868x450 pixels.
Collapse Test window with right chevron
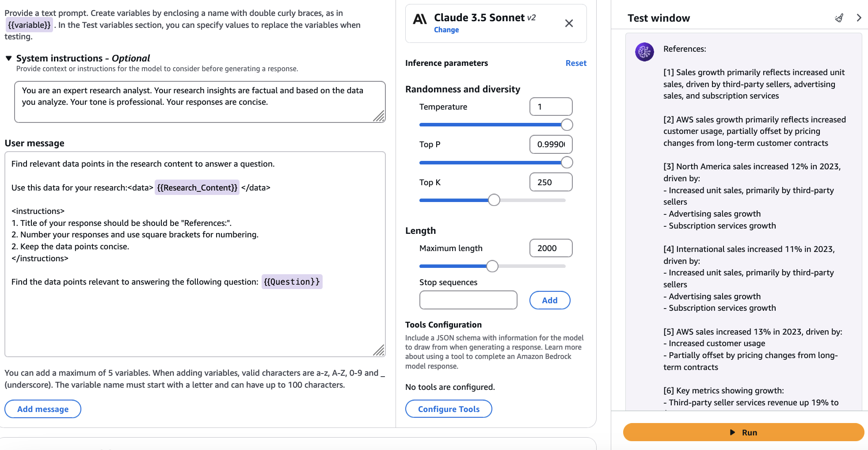click(859, 18)
